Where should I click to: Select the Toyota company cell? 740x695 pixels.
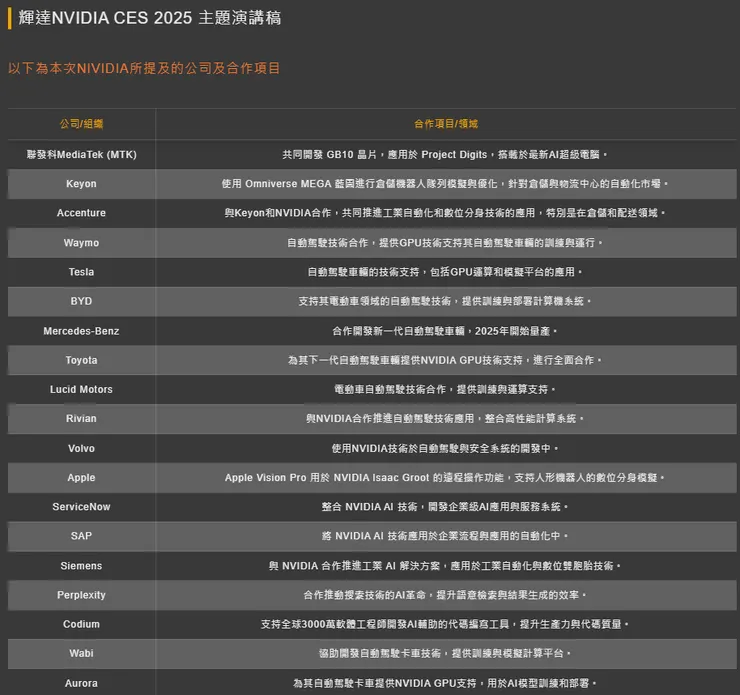(81, 360)
